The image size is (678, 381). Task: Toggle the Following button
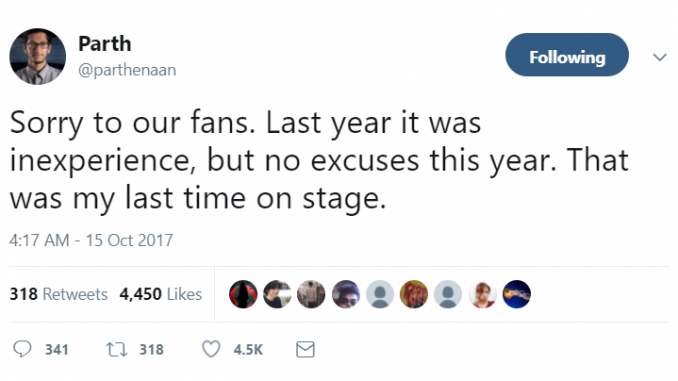point(567,55)
